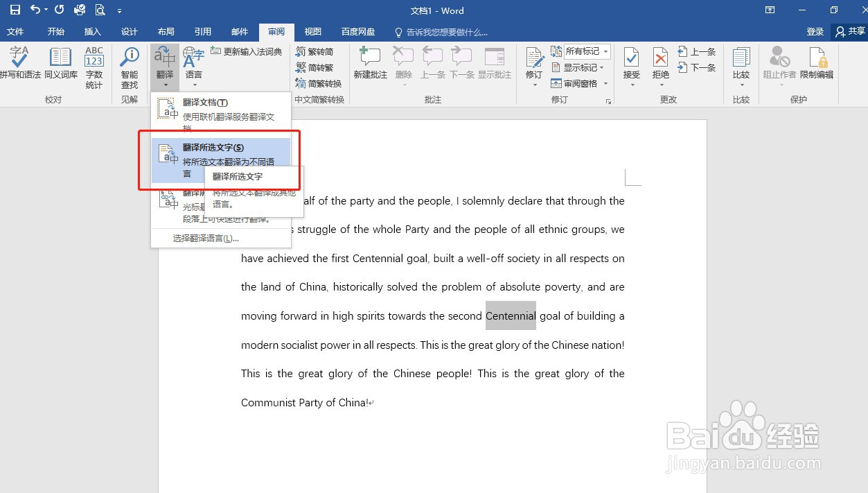
Task: Select the highlighted word Centennial in text
Action: point(511,315)
